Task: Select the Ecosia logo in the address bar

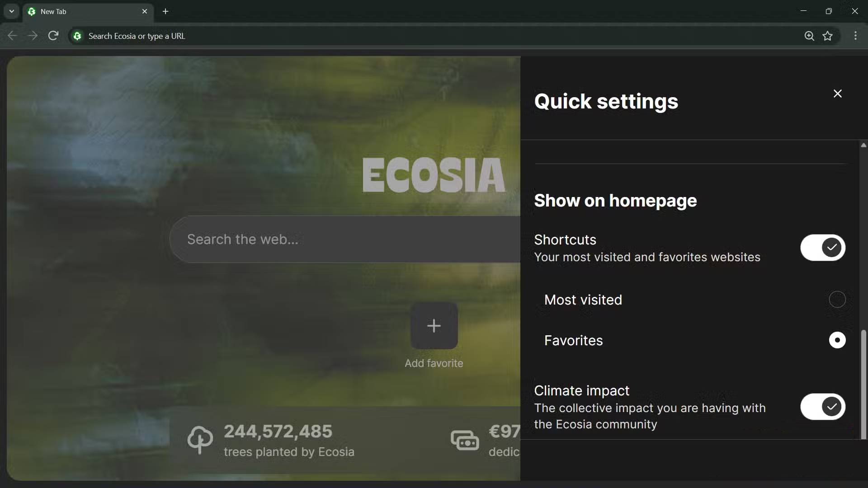Action: 77,36
